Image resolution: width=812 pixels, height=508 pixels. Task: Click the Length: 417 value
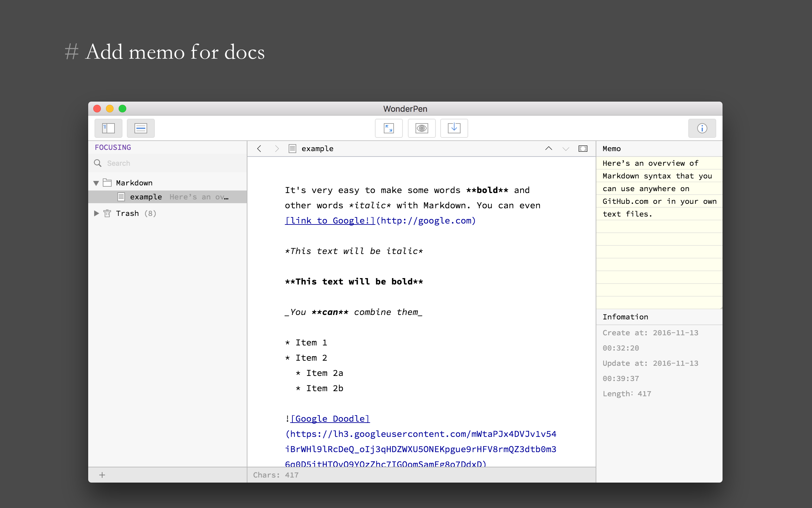coord(627,394)
